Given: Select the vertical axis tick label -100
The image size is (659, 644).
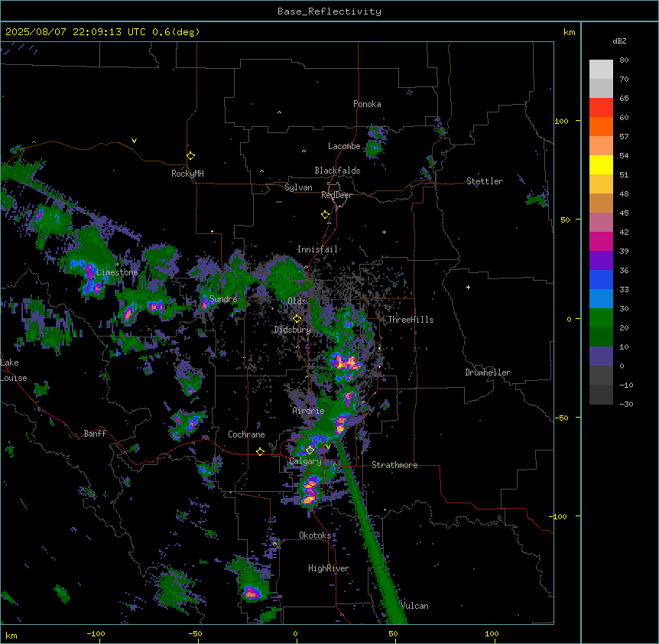Looking at the screenshot, I should [x=559, y=516].
